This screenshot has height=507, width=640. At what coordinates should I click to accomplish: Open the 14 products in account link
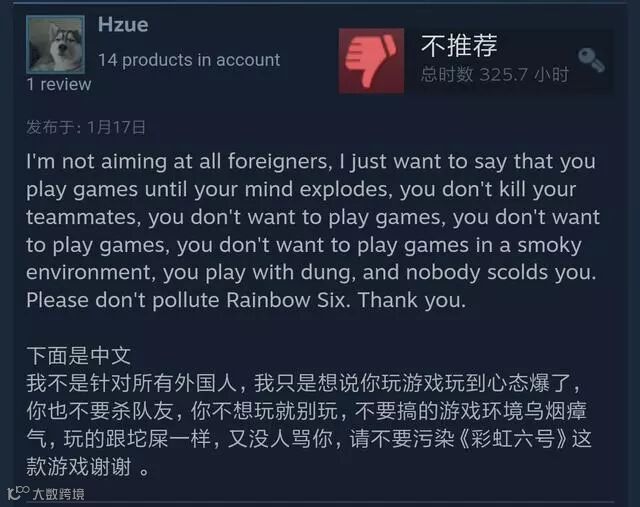click(189, 60)
